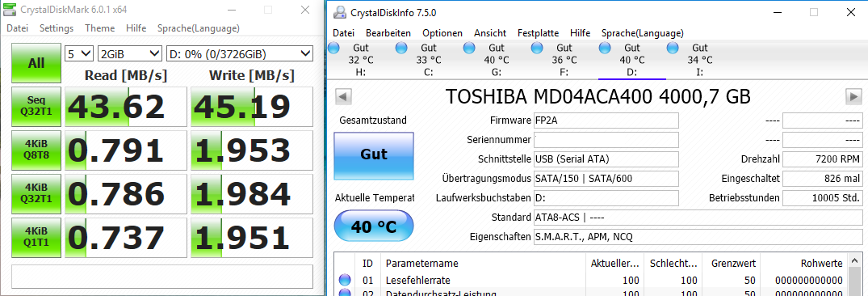
Task: Open Hilfe menu in CrystalDiskInfo
Action: [580, 33]
